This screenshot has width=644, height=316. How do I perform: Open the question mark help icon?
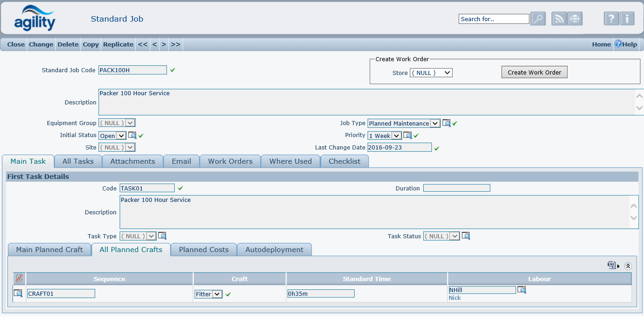click(611, 19)
